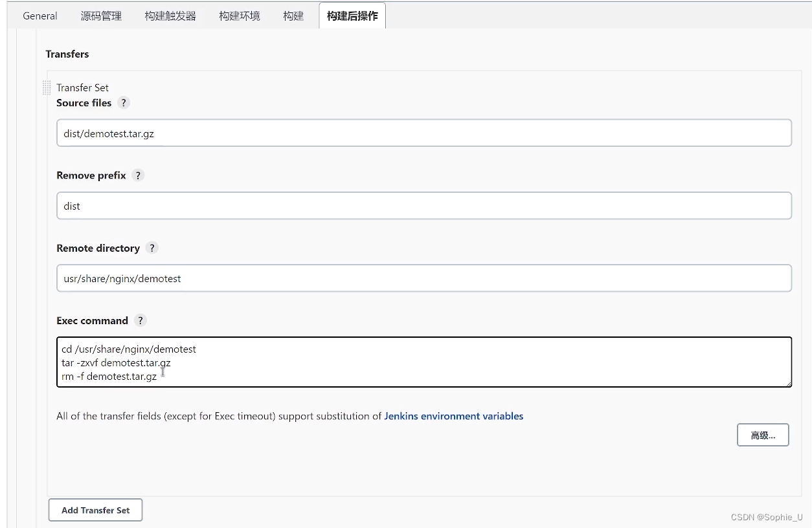Click the 高级... button
The width and height of the screenshot is (812, 528).
pyautogui.click(x=763, y=435)
